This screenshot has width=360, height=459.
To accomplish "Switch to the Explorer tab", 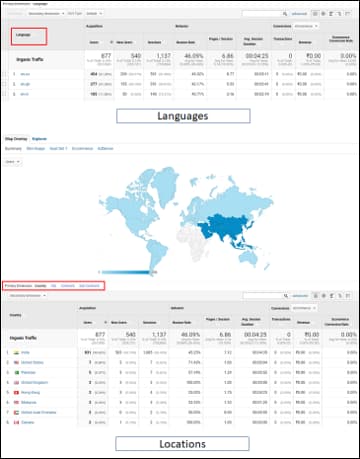I will [39, 139].
